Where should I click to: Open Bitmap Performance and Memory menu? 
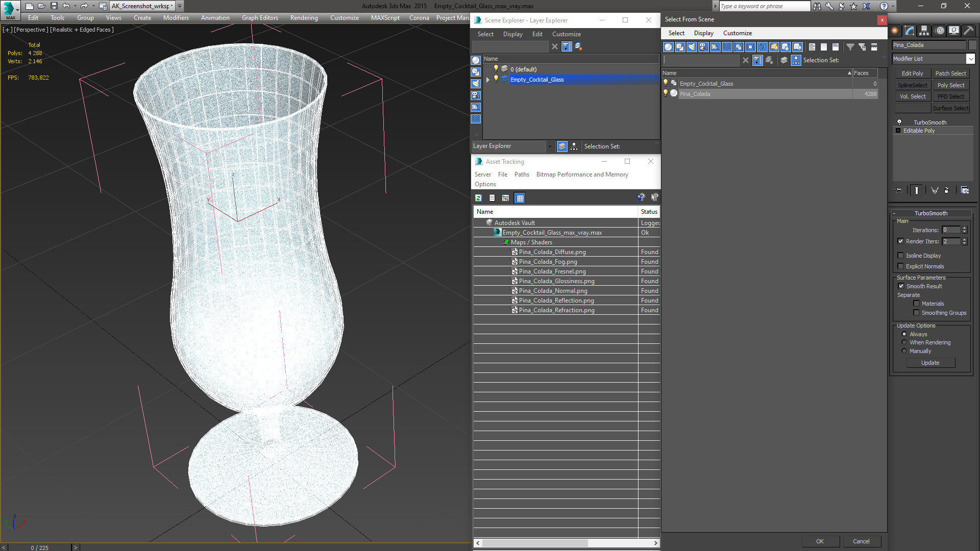[x=582, y=174]
